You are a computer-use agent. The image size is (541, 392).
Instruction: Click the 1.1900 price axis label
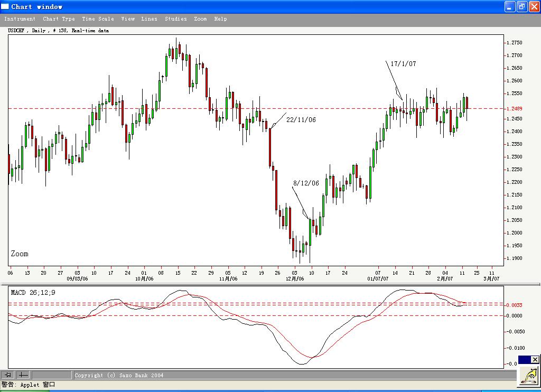pos(515,258)
